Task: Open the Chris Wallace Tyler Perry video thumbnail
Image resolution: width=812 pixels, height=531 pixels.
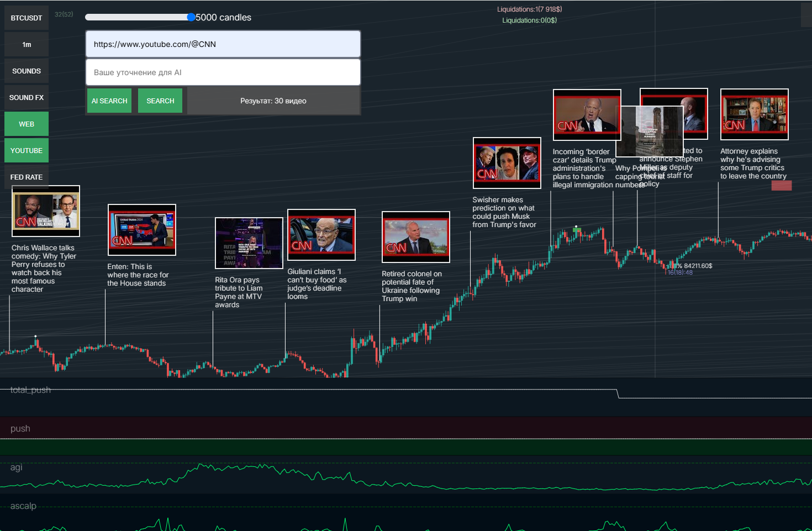Action: (x=46, y=211)
